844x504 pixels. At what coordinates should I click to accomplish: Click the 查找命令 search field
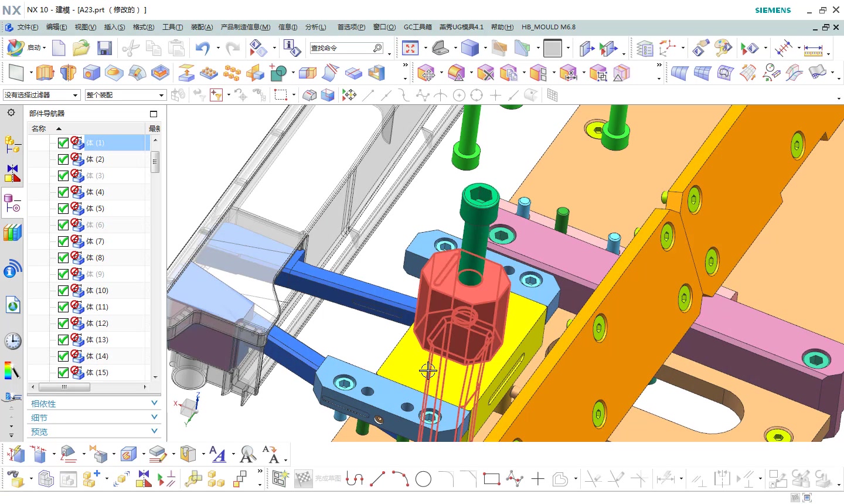pyautogui.click(x=346, y=48)
